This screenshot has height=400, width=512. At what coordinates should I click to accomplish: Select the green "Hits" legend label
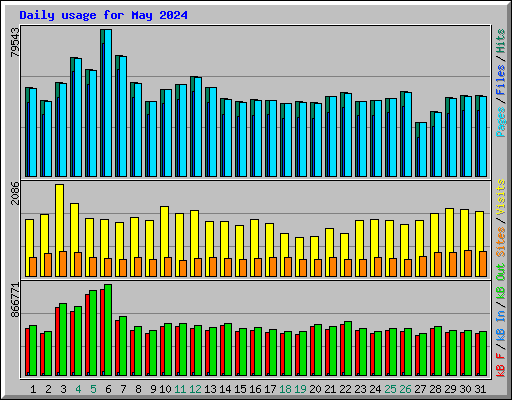(x=500, y=41)
